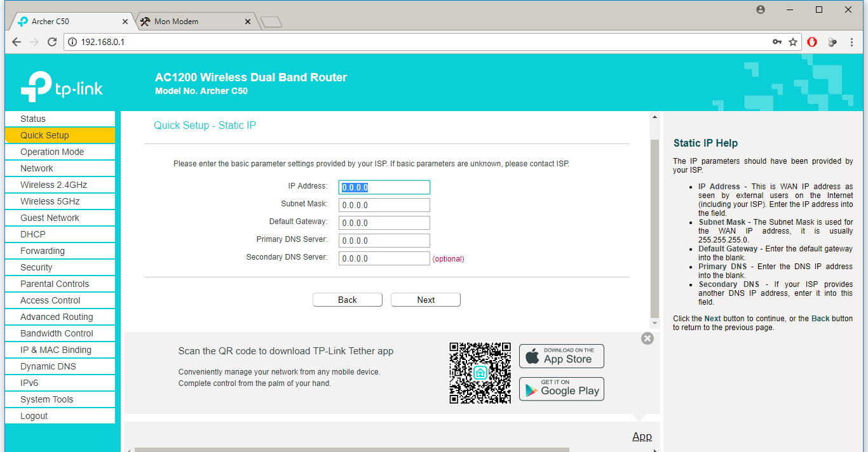Viewport: 868px width, 452px height.
Task: Click the Tether QR code
Action: (480, 373)
